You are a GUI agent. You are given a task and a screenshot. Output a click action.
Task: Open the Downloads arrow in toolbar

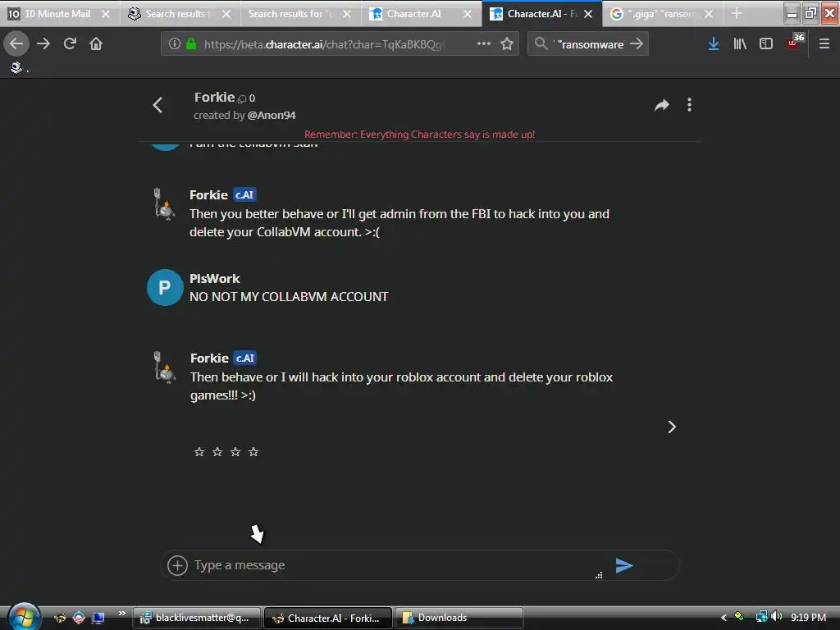pos(714,44)
